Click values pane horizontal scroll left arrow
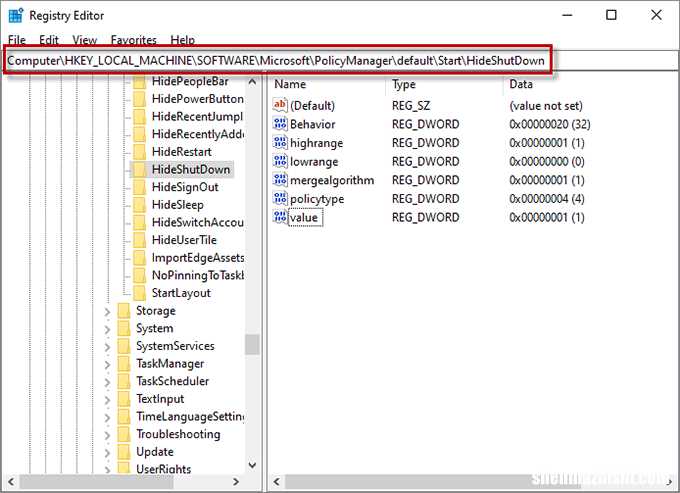Image resolution: width=680 pixels, height=493 pixels. pos(276,482)
